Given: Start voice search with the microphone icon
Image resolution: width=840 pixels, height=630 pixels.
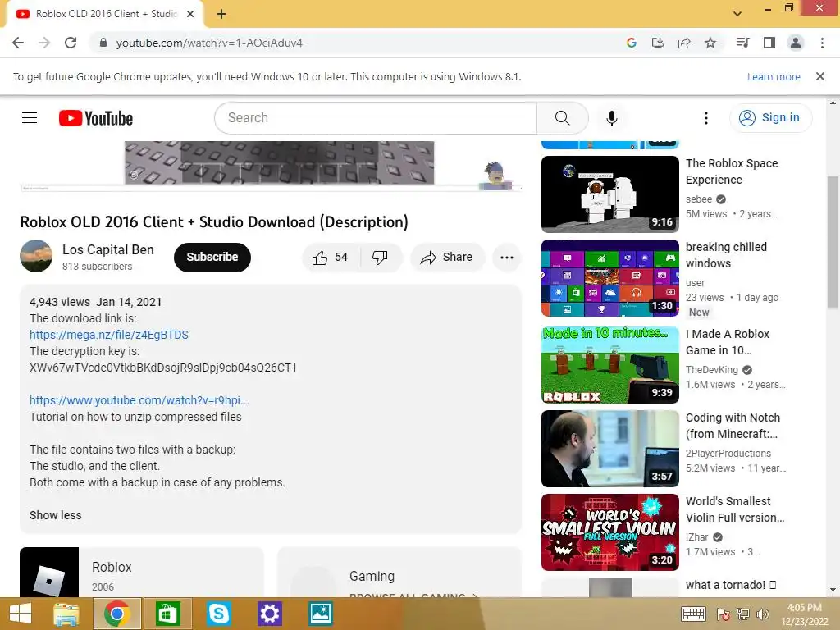Looking at the screenshot, I should (x=612, y=118).
